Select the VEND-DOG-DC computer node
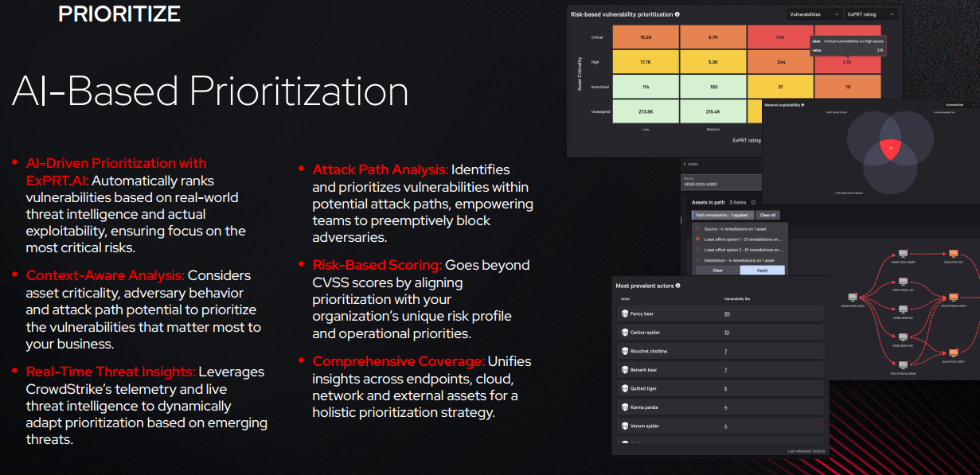The image size is (980, 475). [904, 310]
